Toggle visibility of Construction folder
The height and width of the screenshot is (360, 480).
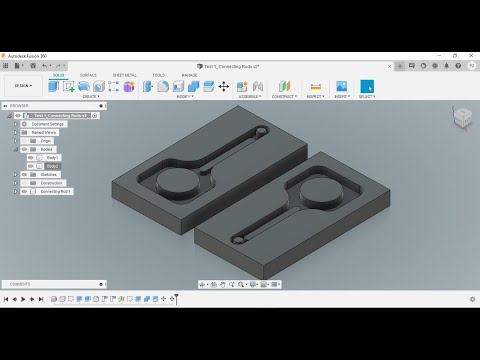[24, 183]
